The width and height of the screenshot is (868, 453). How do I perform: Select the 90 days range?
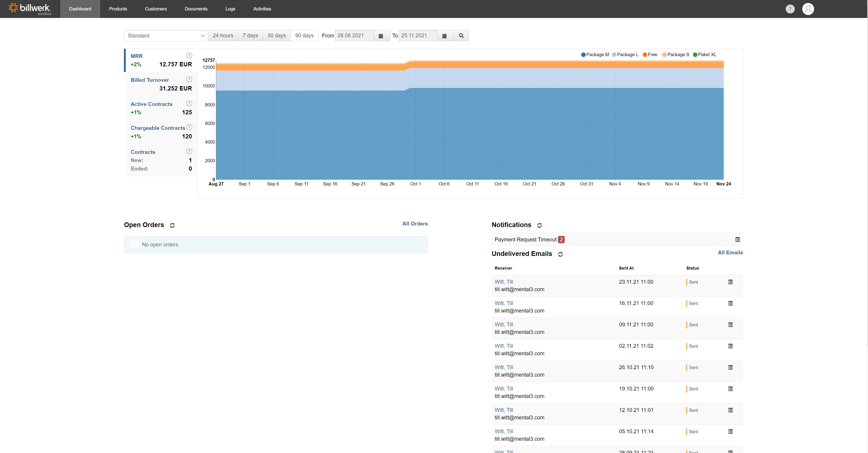(x=304, y=36)
